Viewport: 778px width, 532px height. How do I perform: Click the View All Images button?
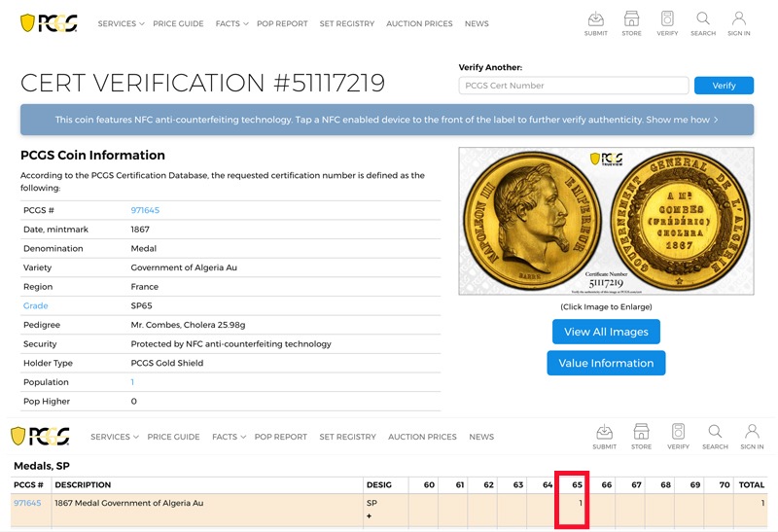pos(606,332)
